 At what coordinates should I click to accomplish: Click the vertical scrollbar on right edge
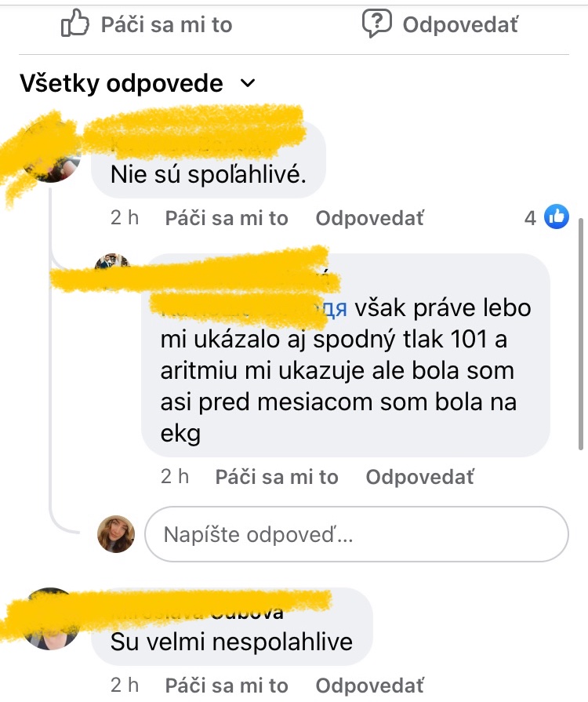click(581, 333)
